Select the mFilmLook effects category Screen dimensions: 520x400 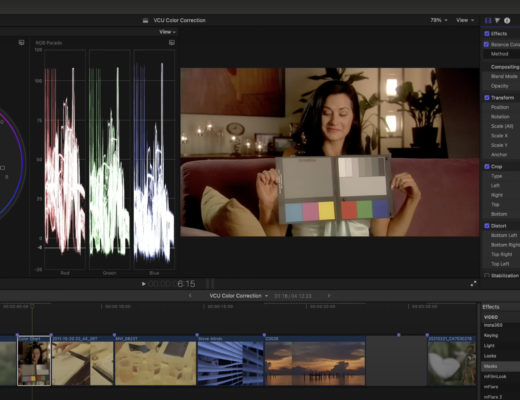[495, 376]
